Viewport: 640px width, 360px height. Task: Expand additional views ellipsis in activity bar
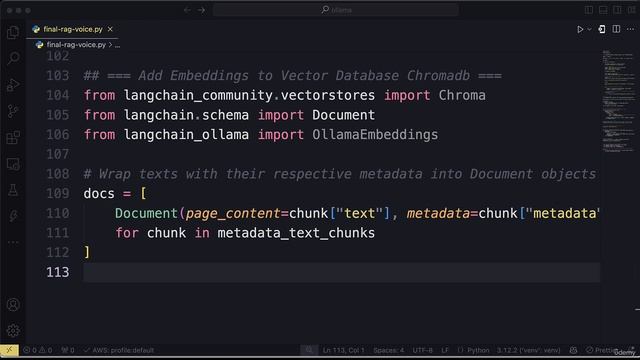click(13, 242)
